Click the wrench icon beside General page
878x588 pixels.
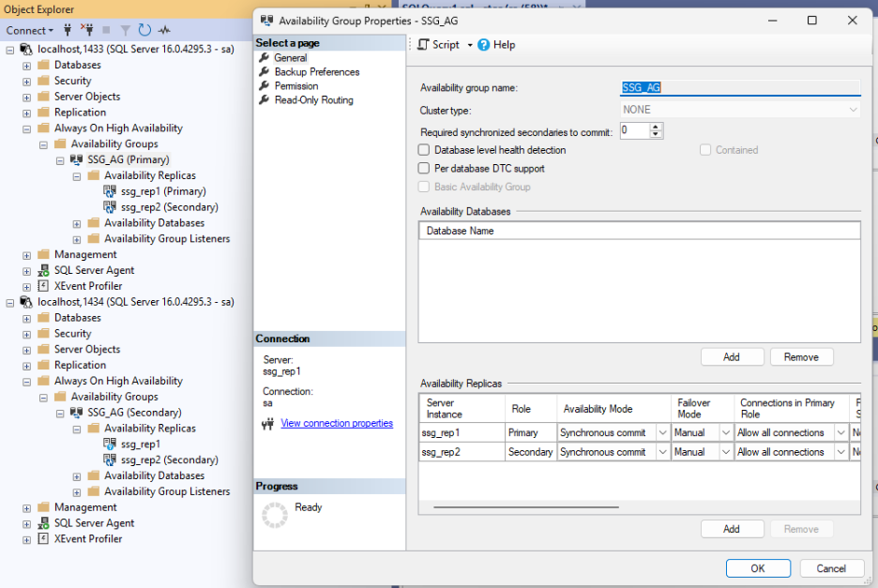[265, 58]
